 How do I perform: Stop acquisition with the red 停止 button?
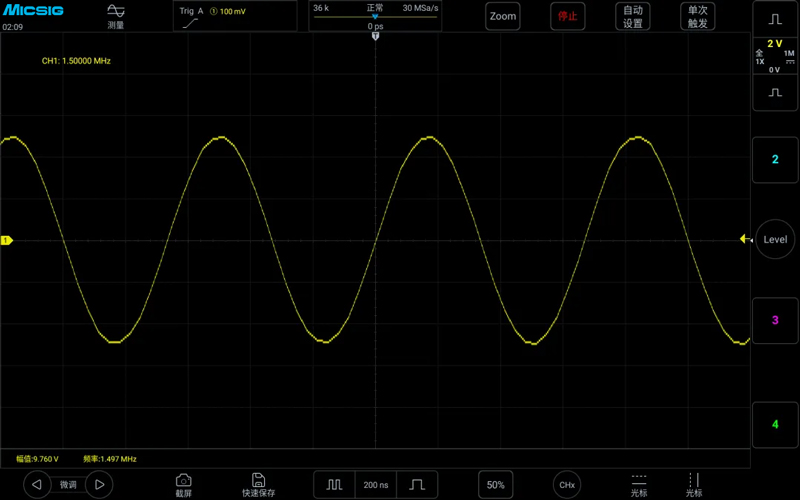pos(567,16)
